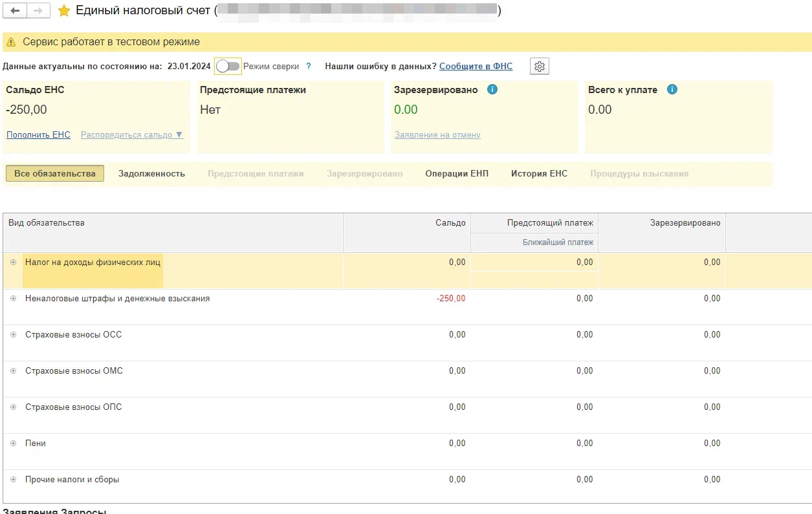This screenshot has width=812, height=514.
Task: Click the warning icon in test mode banner
Action: [11, 42]
